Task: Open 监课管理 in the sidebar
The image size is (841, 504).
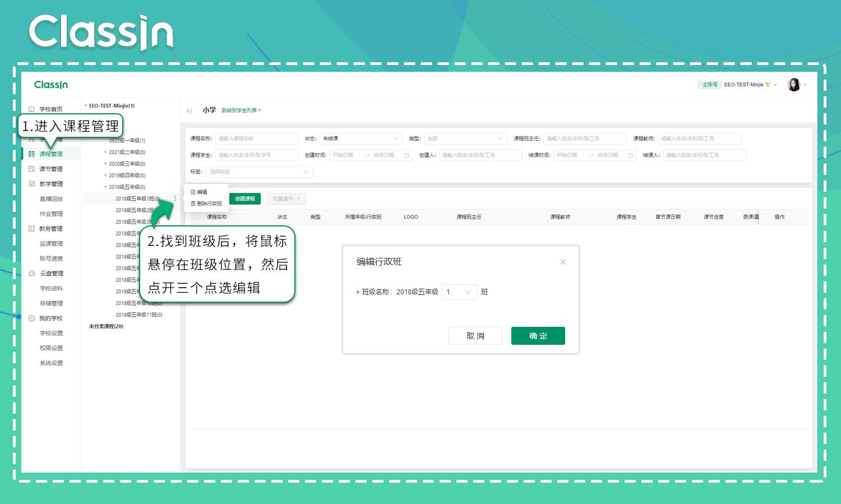Action: tap(51, 244)
